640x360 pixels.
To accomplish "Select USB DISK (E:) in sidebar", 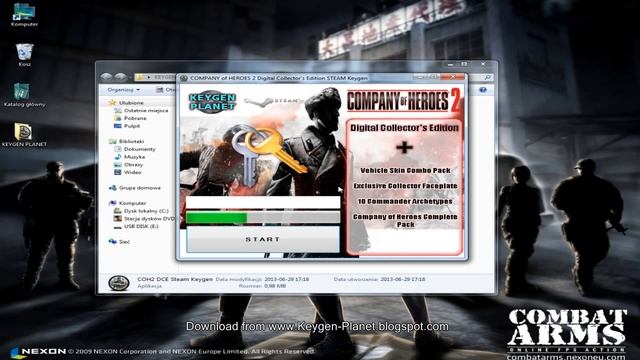I will [141, 226].
